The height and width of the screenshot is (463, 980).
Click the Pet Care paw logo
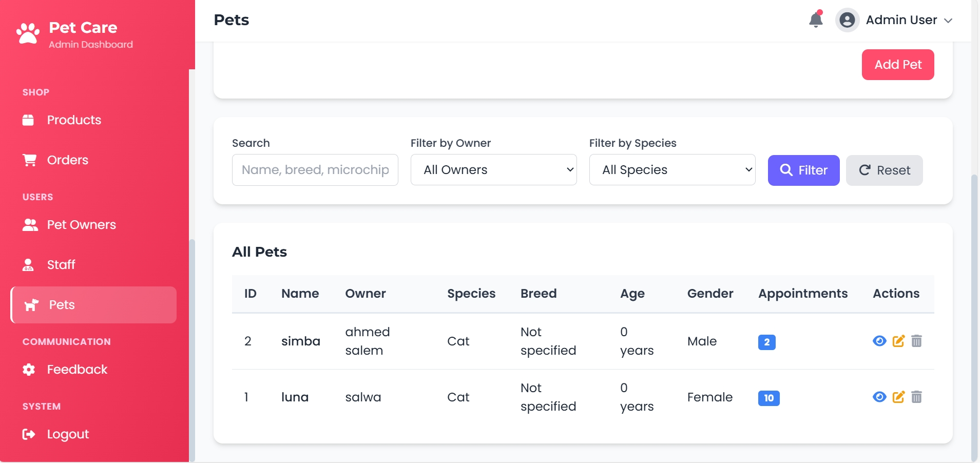point(28,34)
